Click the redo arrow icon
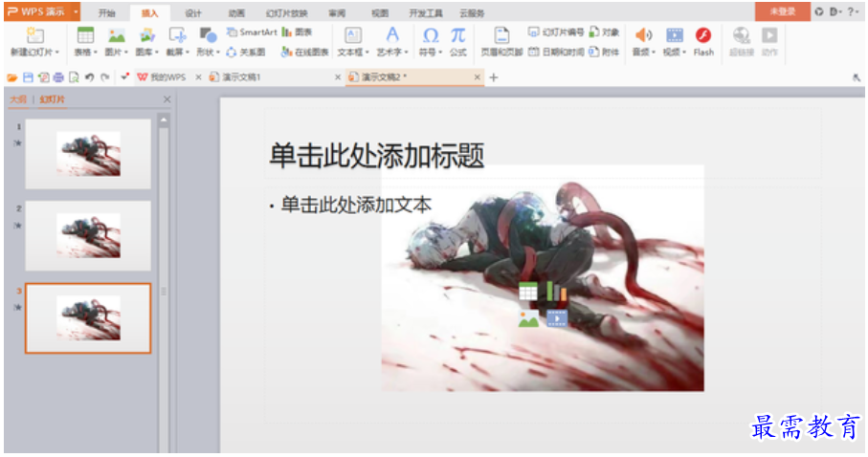Viewport: 868px width, 457px height. click(x=104, y=77)
